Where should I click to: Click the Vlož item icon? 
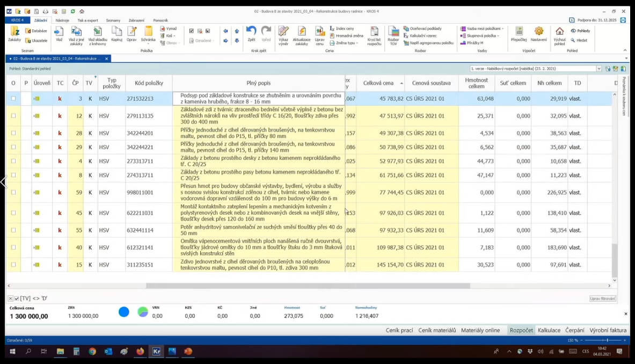click(59, 34)
